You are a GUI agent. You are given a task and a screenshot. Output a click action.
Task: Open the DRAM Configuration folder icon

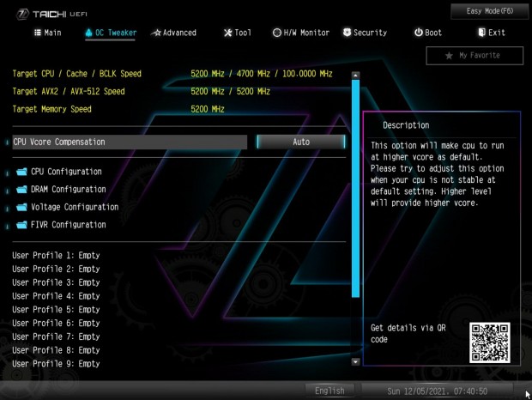(x=21, y=190)
